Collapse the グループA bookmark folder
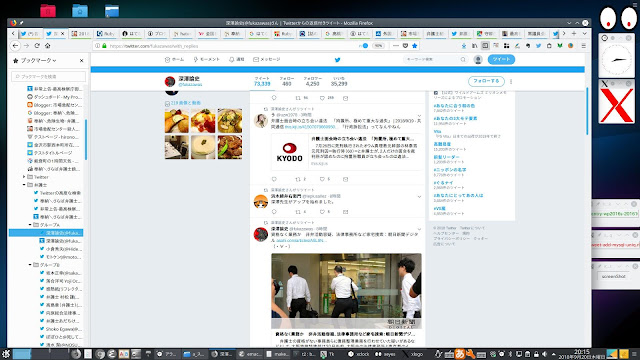This screenshot has height=360, width=640. (30, 225)
